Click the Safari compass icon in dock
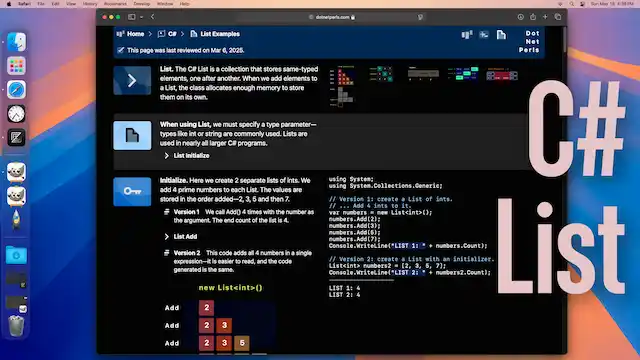 [16, 90]
